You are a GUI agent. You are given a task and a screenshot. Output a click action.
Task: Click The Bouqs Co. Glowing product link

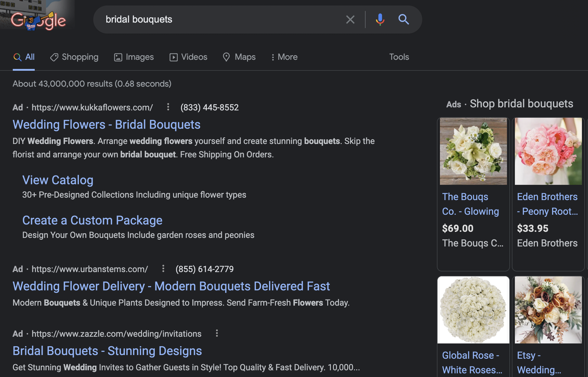471,204
